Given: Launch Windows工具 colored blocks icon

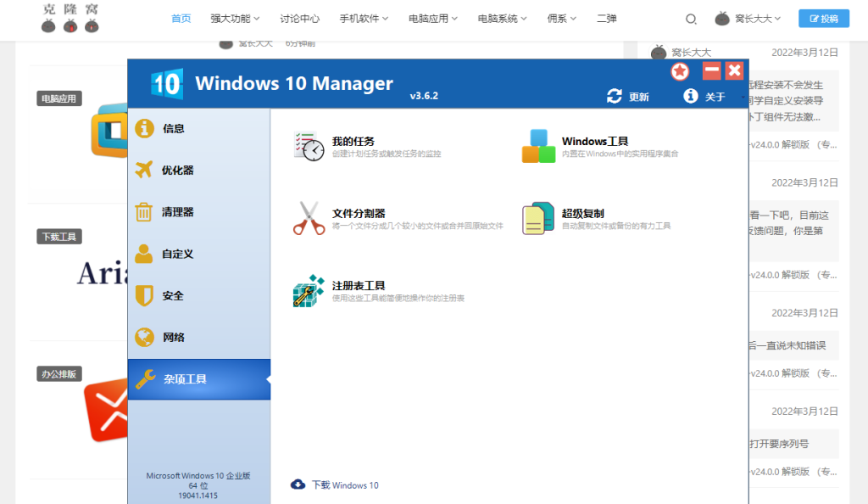Looking at the screenshot, I should [x=538, y=146].
